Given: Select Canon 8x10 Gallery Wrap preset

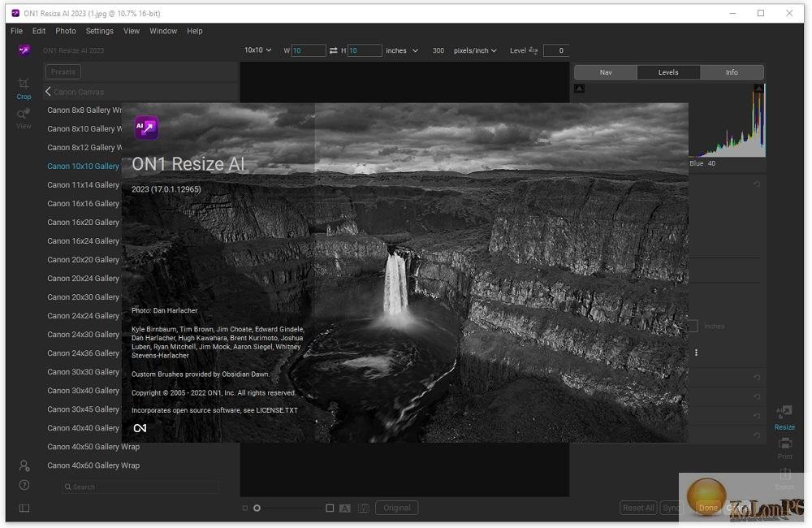Looking at the screenshot, I should pos(84,128).
